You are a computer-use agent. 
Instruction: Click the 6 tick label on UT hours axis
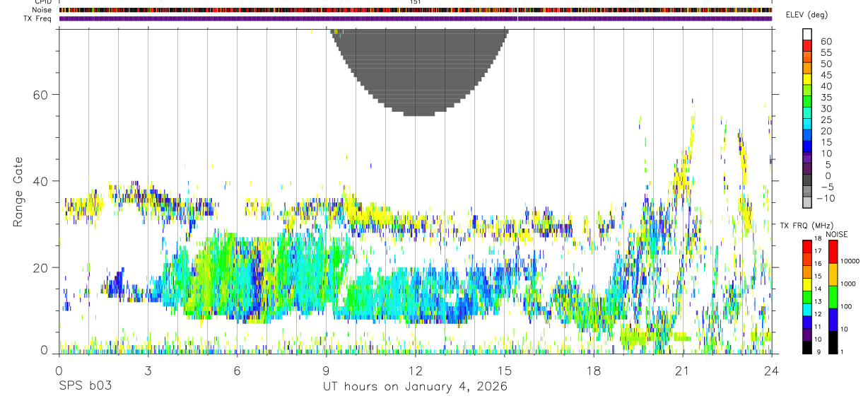(237, 370)
